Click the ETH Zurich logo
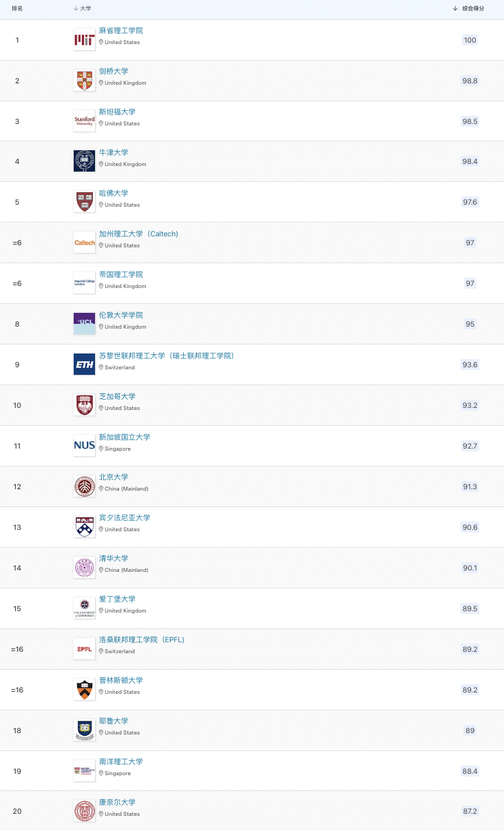 [x=84, y=365]
